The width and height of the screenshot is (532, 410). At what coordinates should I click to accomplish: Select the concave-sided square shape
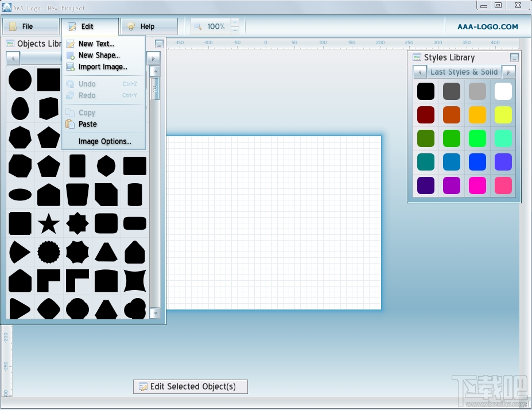click(135, 281)
